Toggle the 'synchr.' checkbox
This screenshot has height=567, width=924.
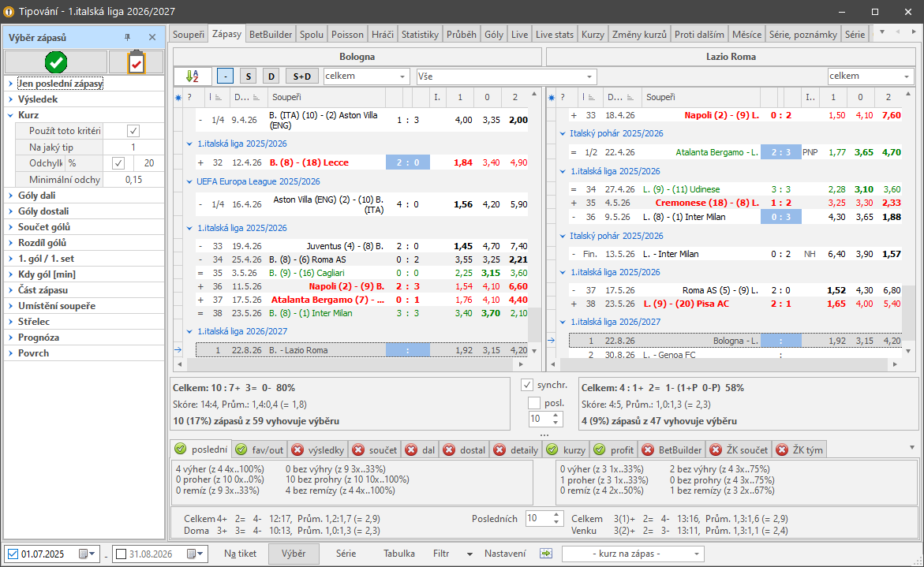click(527, 385)
